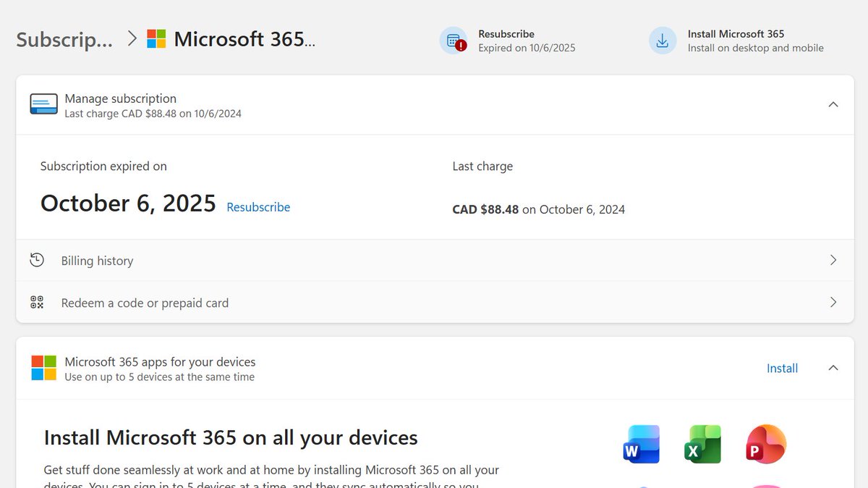Click the Install link in apps section
This screenshot has height=488, width=868.
782,368
